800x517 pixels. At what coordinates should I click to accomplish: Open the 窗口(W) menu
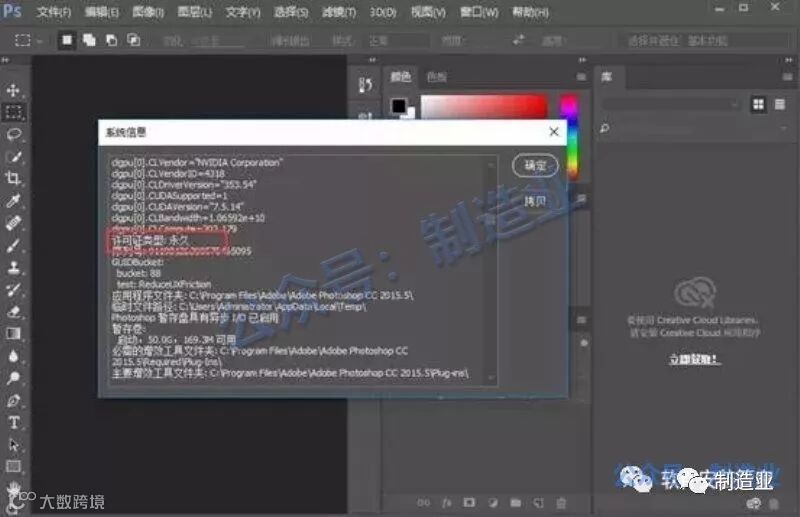479,12
